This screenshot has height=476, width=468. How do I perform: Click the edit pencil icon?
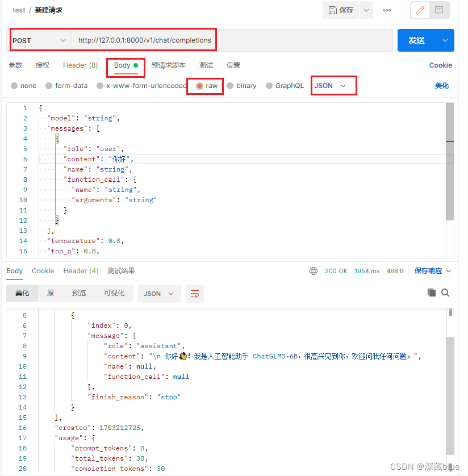[420, 10]
